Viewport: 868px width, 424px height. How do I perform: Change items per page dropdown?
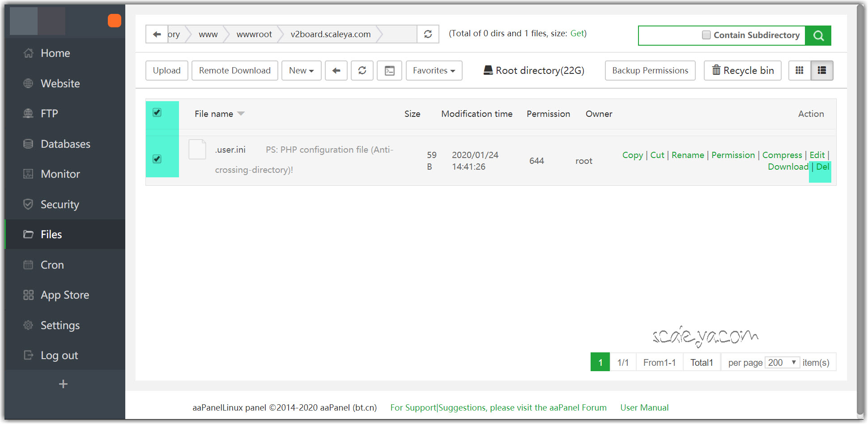tap(782, 362)
